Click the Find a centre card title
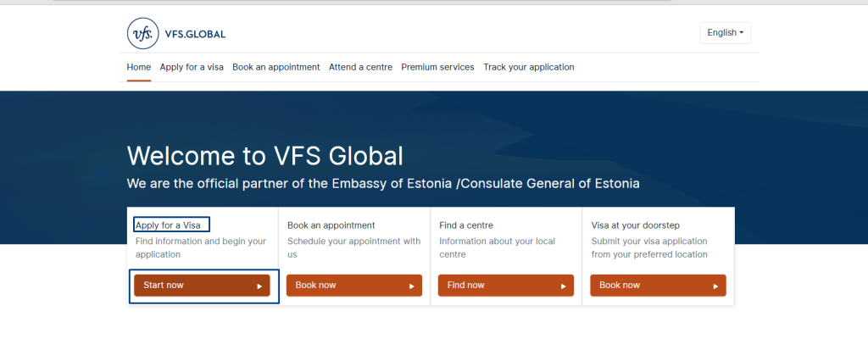868x350 pixels. pos(466,225)
